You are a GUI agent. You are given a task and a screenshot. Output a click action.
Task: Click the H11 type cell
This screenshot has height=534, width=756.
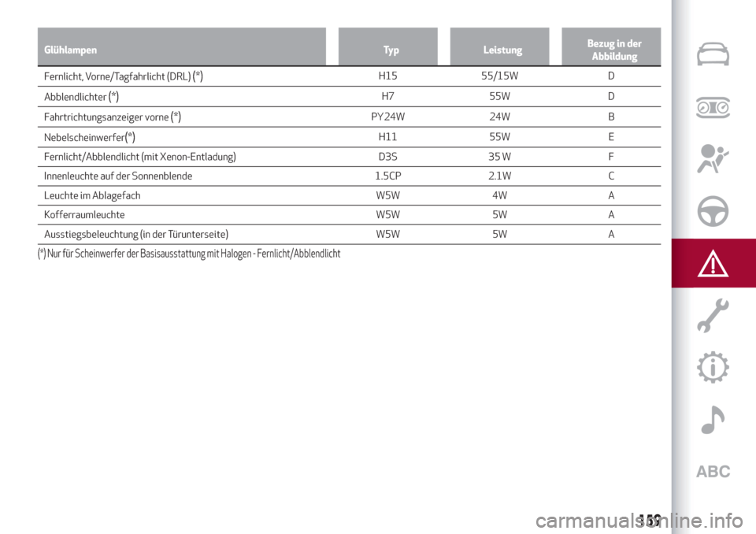coord(387,136)
